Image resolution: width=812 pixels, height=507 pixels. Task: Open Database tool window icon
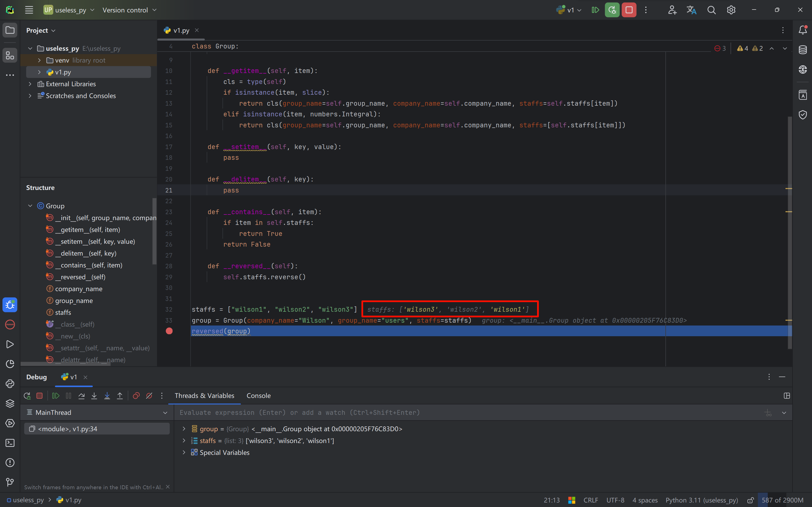[803, 50]
